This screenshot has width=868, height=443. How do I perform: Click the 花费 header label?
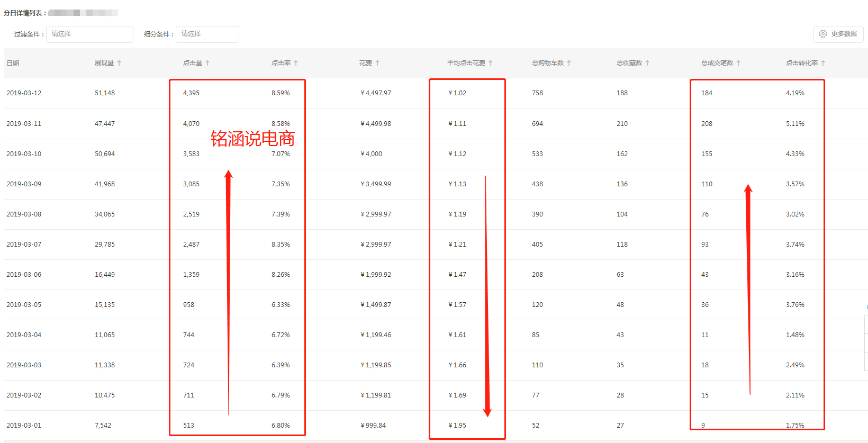[x=366, y=63]
